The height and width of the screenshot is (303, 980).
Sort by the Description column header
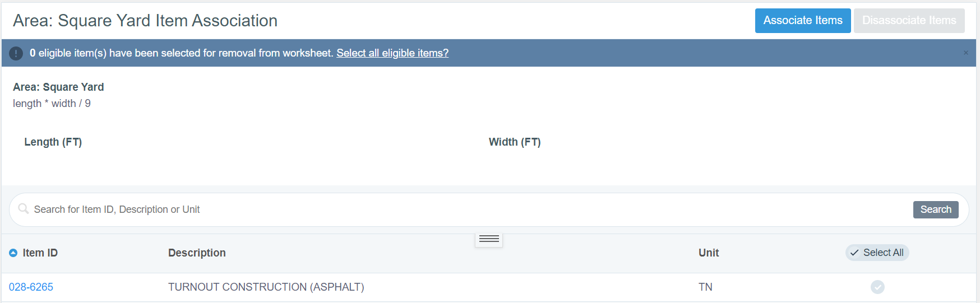[197, 253]
